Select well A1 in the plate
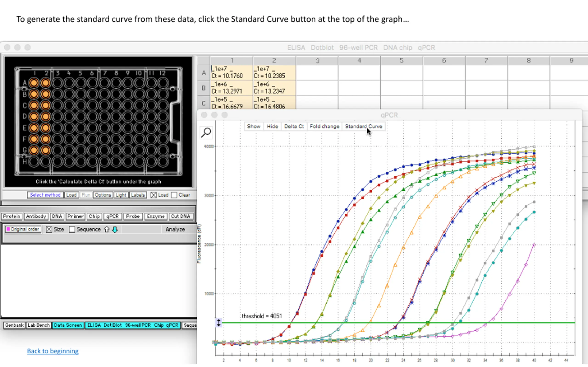Screen dimensions: 588x367 tap(34, 83)
